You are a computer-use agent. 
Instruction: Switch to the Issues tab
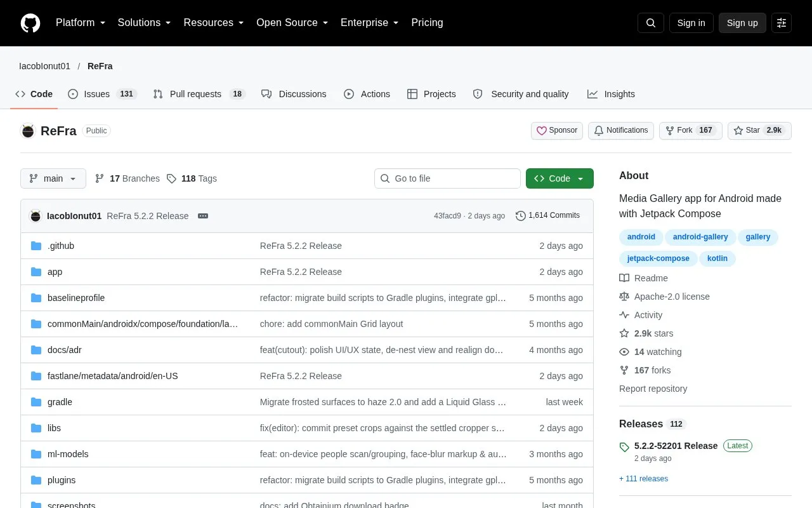click(x=102, y=94)
